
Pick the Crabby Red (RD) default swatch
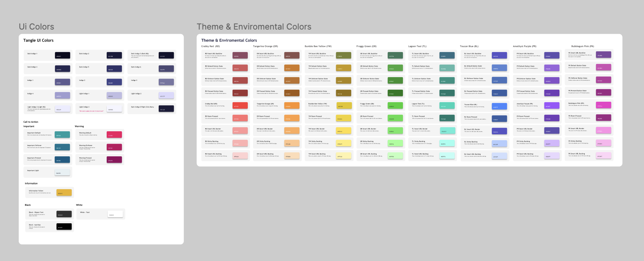point(240,105)
